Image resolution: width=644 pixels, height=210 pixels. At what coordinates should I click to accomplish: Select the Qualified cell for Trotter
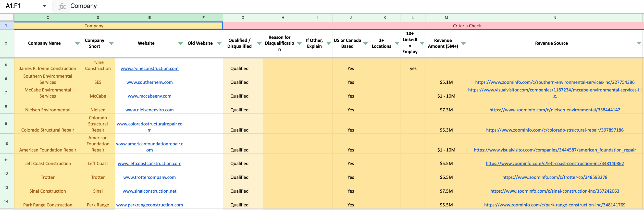point(243,174)
